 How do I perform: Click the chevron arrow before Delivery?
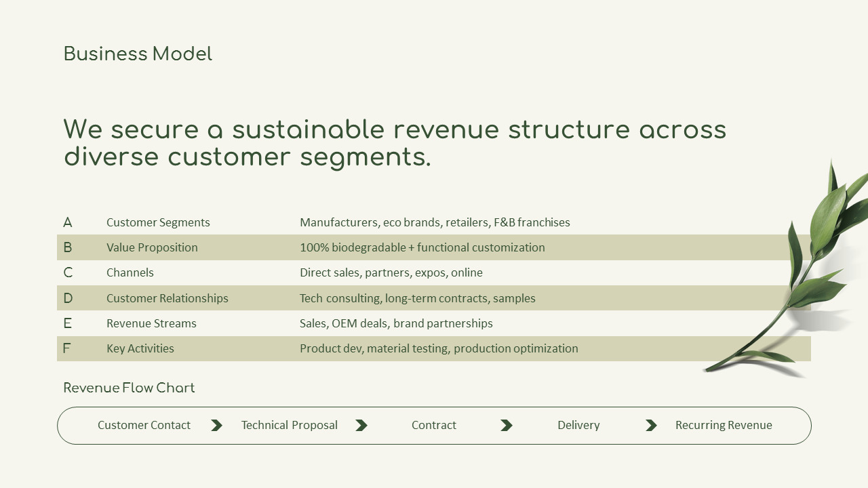[x=506, y=426]
